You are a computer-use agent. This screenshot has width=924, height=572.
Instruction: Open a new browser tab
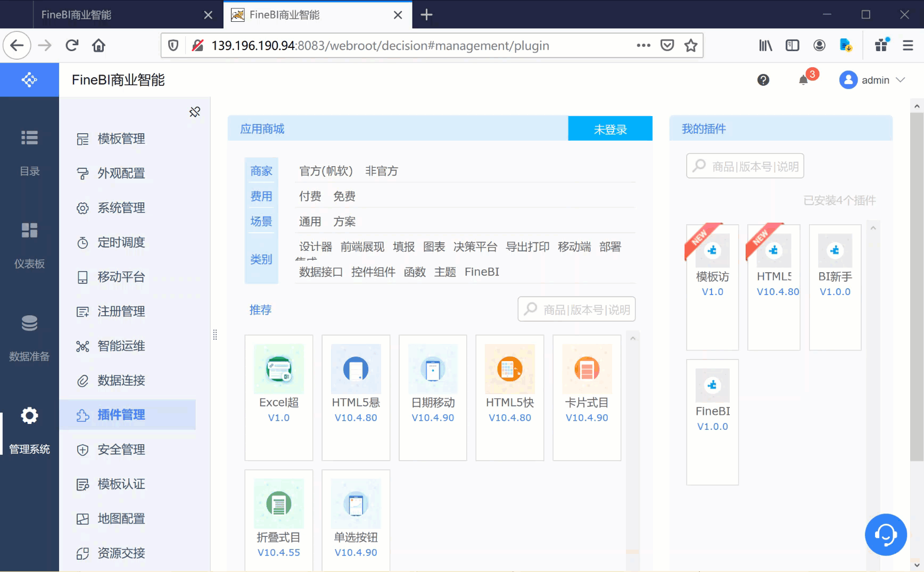pyautogui.click(x=426, y=14)
